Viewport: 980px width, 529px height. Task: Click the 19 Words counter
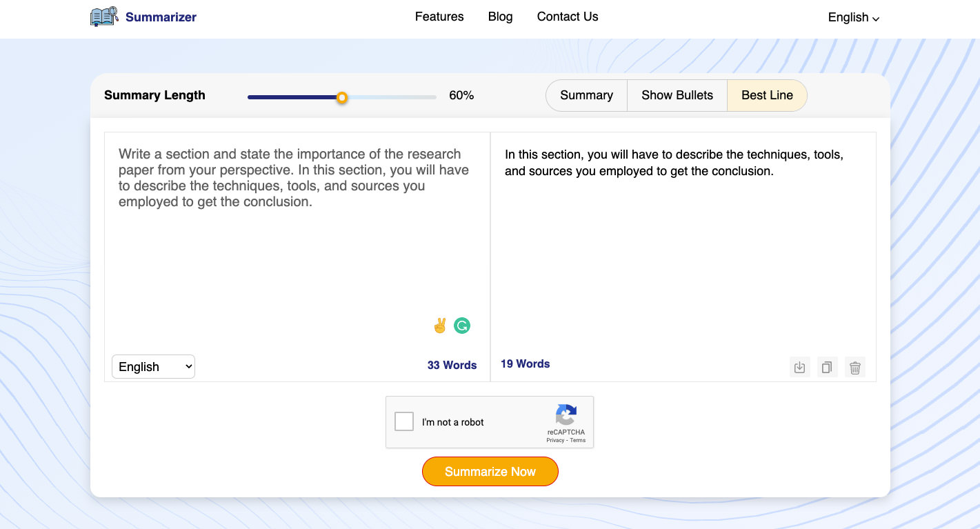coord(525,364)
